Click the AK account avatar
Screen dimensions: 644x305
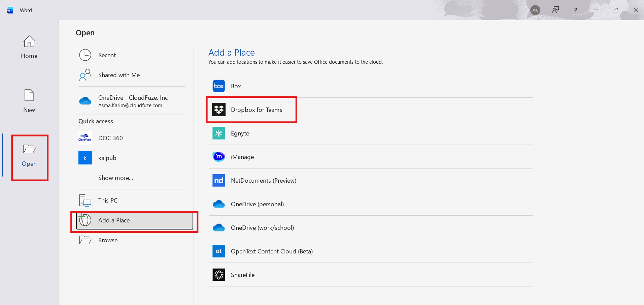535,10
